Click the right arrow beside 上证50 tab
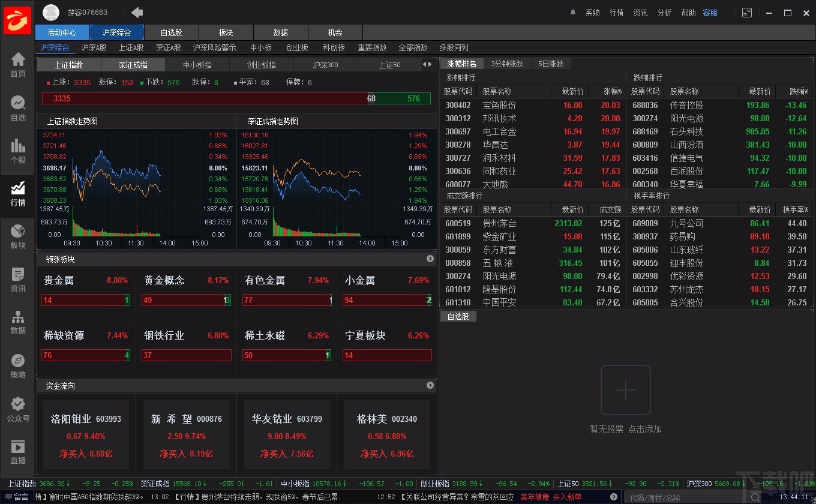The height and width of the screenshot is (504, 816). [x=430, y=64]
